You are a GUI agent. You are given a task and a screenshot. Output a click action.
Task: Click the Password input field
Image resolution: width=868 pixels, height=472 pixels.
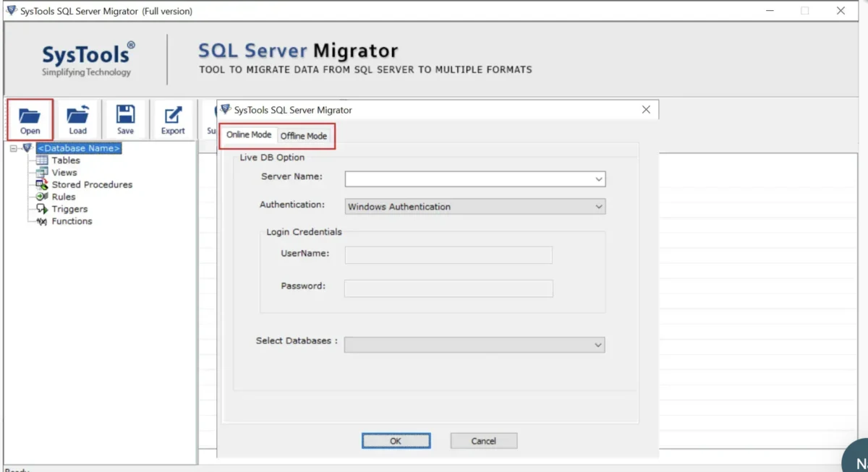(x=448, y=288)
